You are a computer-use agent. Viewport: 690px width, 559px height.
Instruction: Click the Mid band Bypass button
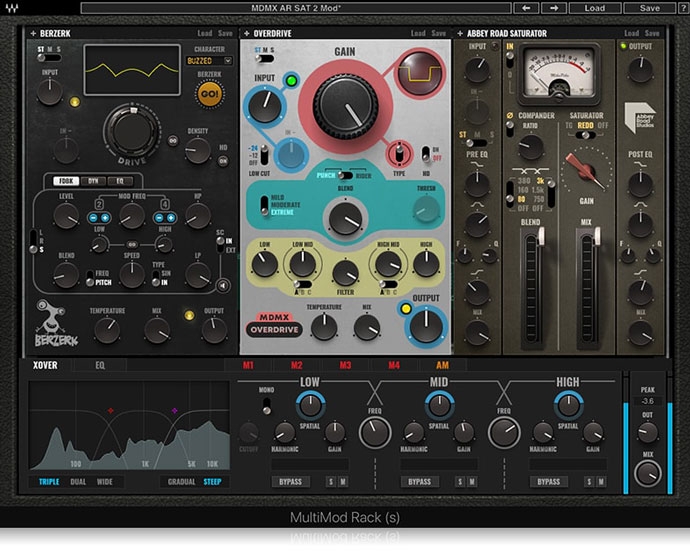click(x=419, y=481)
